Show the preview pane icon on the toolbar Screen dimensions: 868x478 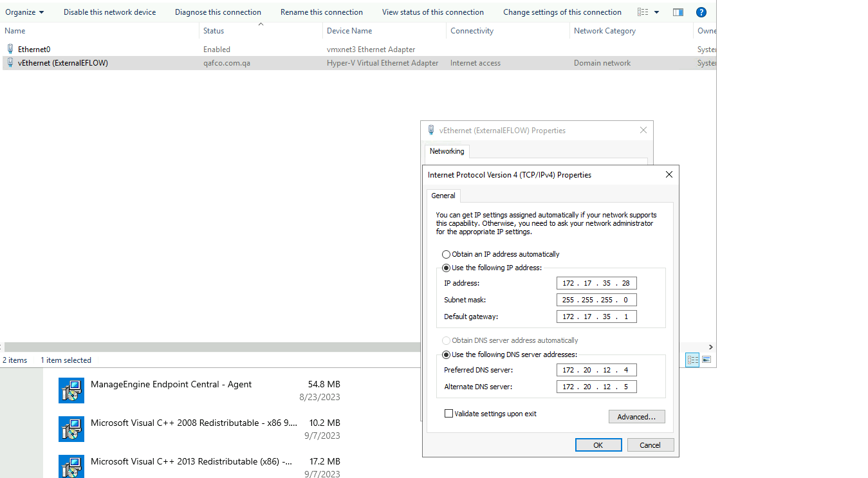(x=678, y=12)
